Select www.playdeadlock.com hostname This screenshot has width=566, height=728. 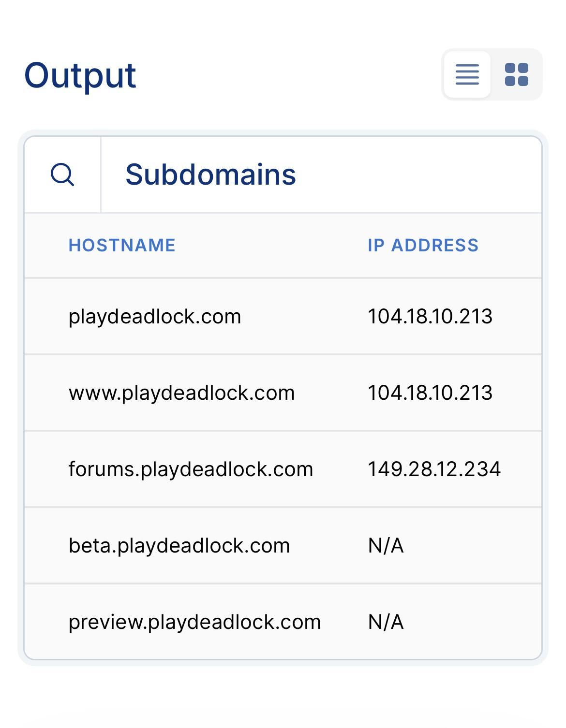tap(182, 393)
